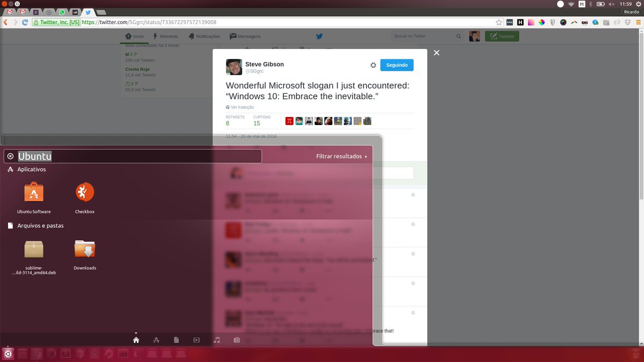
Task: Click the Twitter bird logo
Action: click(x=319, y=36)
